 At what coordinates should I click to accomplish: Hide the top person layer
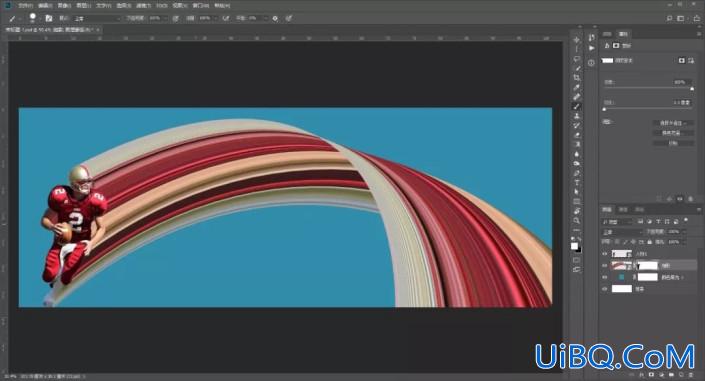pyautogui.click(x=604, y=254)
